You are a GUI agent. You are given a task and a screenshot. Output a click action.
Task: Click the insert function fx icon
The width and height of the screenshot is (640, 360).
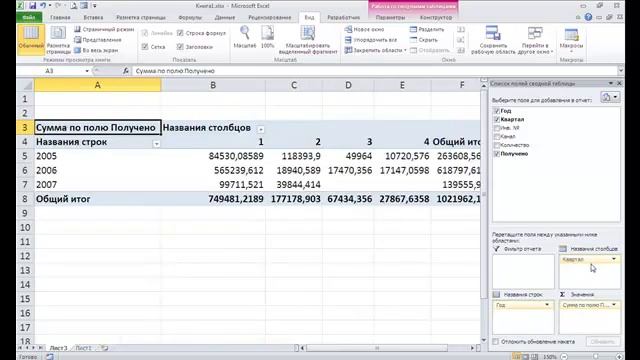[126, 71]
